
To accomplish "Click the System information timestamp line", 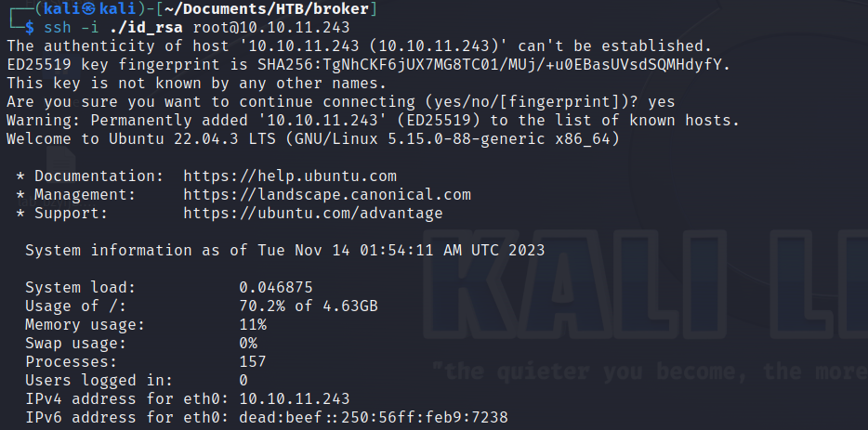I will click(x=285, y=251).
